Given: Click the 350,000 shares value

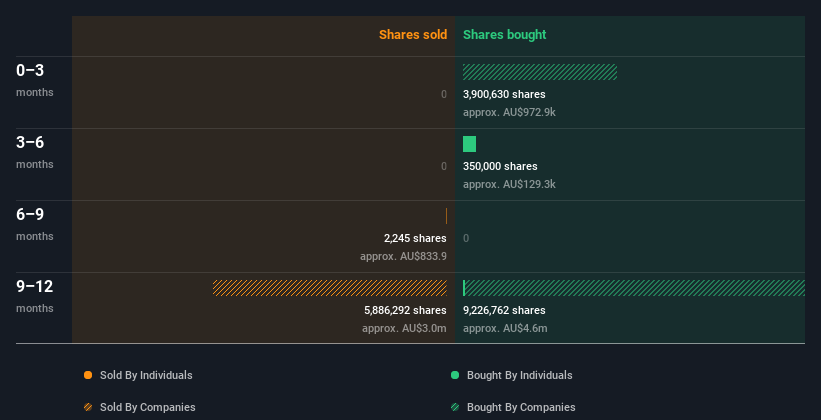Looking at the screenshot, I should pyautogui.click(x=500, y=166).
